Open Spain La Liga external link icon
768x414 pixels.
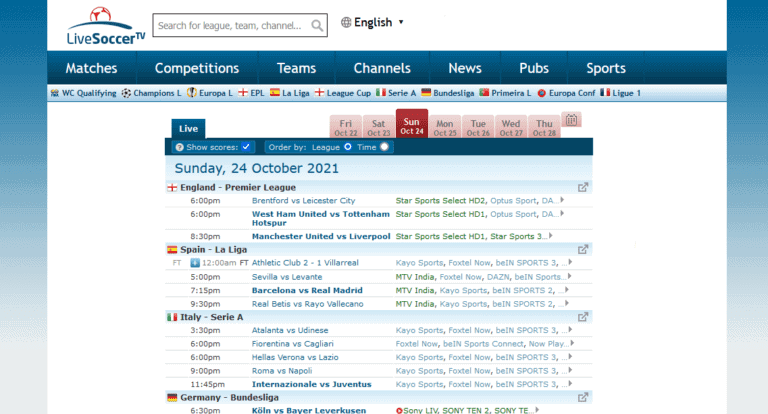(582, 249)
